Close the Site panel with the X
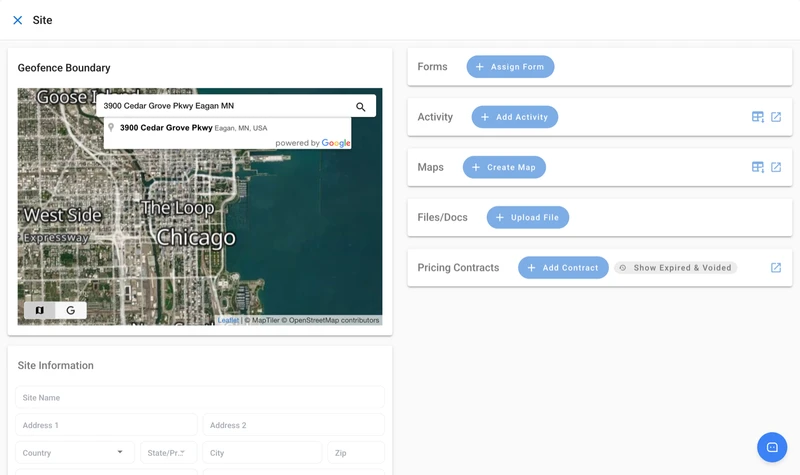 17,20
